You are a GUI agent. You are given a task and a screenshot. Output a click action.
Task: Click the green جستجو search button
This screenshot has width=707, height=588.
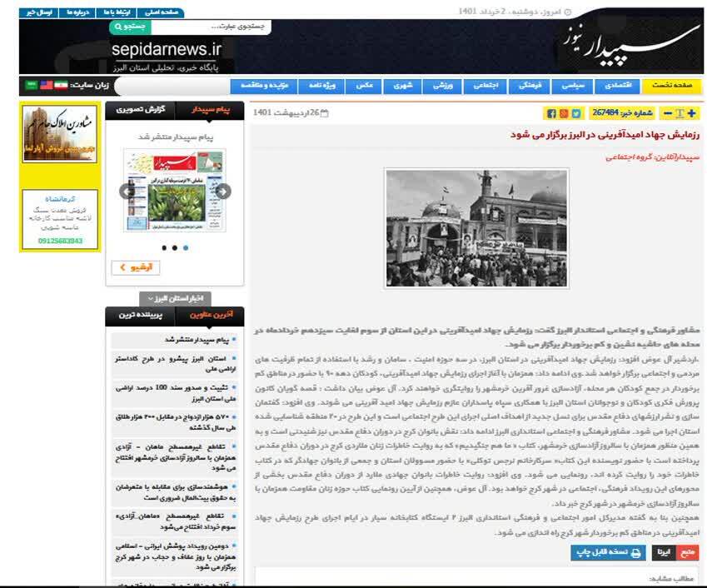pos(130,27)
